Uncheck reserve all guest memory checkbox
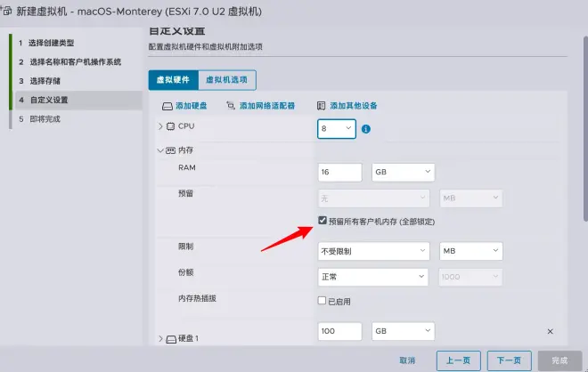 point(323,221)
